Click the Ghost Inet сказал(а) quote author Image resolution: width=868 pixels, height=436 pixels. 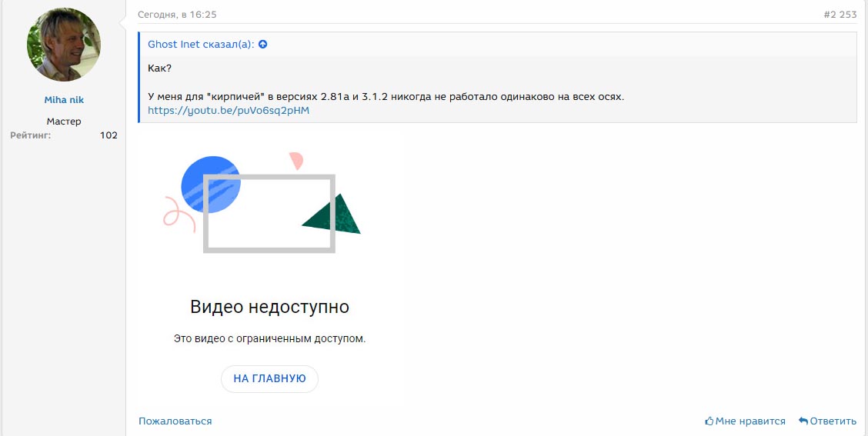tap(202, 45)
